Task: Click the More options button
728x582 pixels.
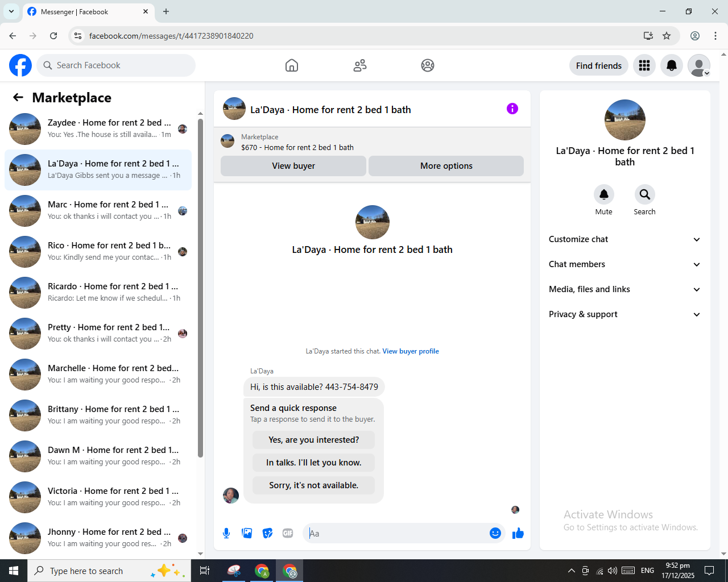Action: click(446, 166)
